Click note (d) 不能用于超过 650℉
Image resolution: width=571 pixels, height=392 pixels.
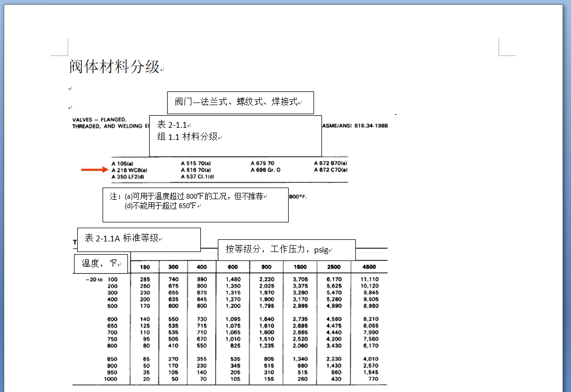click(160, 206)
